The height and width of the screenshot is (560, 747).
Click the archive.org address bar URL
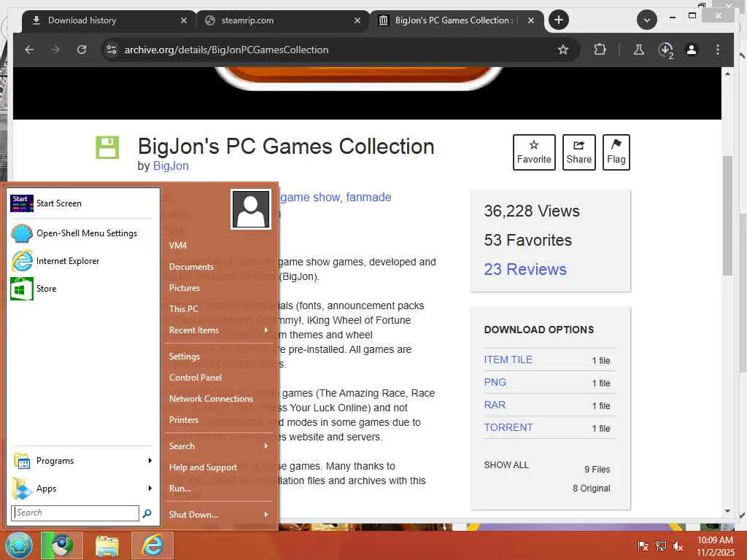226,50
